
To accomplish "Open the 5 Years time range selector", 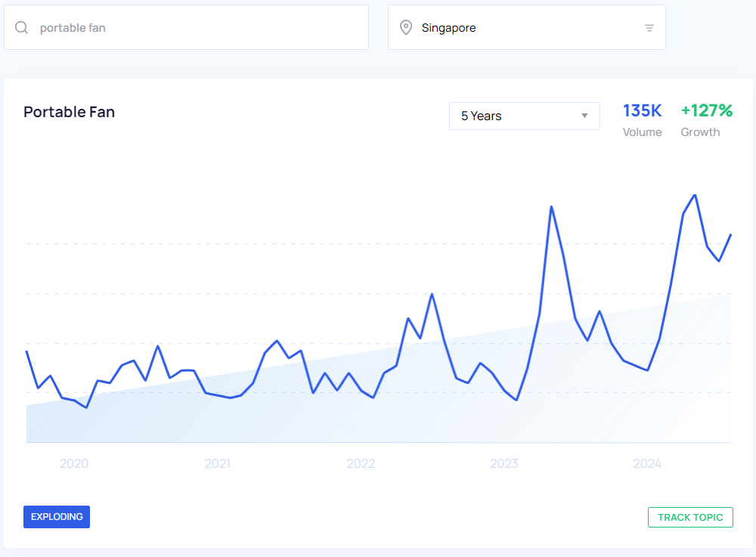I will point(523,116).
